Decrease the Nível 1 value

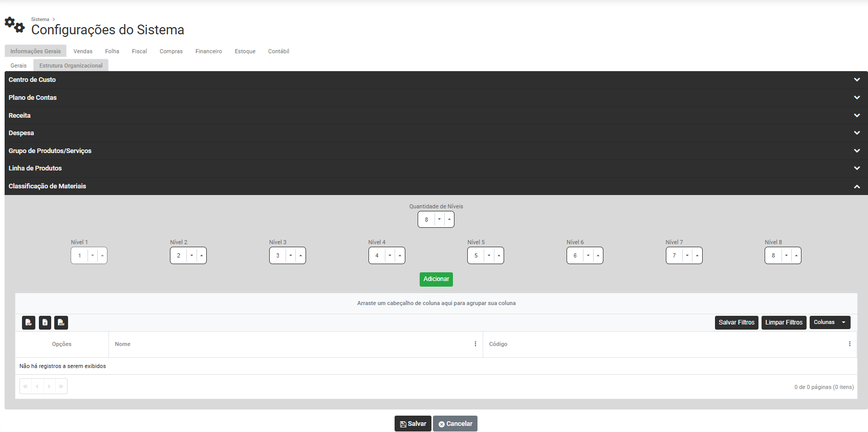(x=92, y=255)
